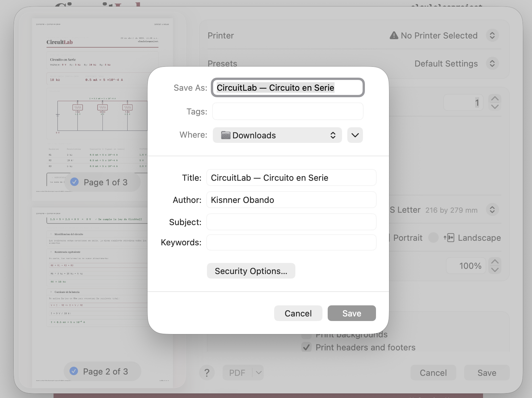Confirm Save in the save sheet
This screenshot has height=398, width=532.
tap(352, 313)
